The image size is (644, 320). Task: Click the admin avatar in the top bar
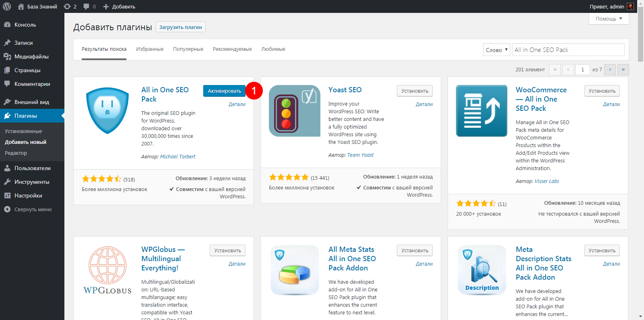[x=630, y=6]
